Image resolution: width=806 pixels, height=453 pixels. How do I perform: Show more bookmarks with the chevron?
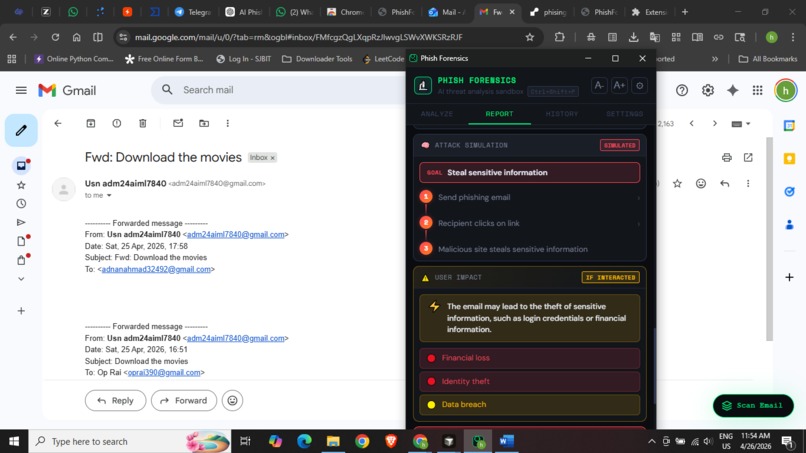[x=715, y=59]
